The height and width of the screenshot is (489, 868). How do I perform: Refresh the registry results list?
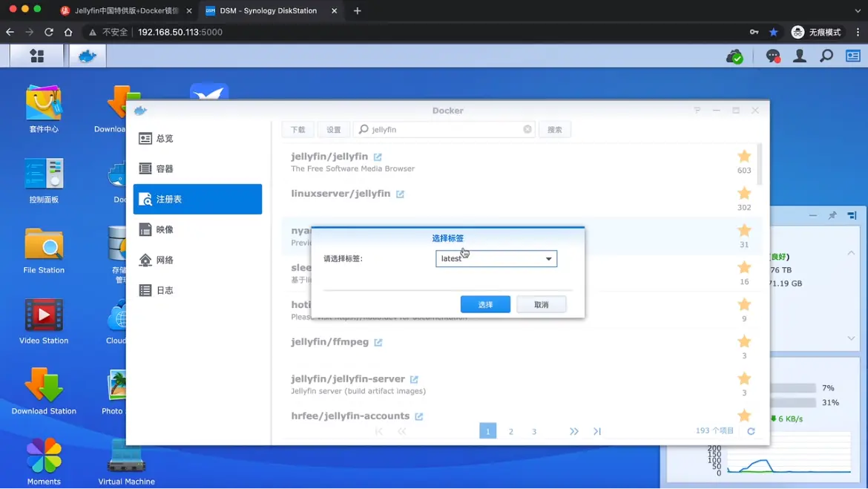pos(751,431)
